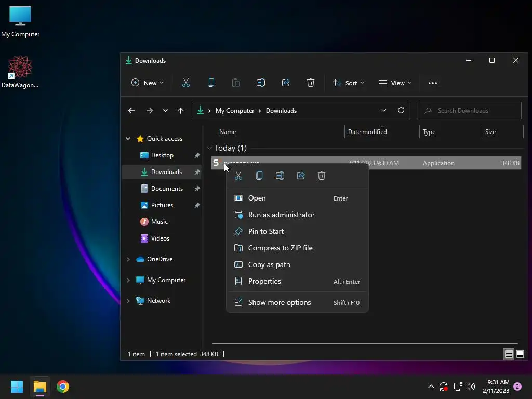Select Downloads in the navigation pane
532x399 pixels.
click(x=162, y=172)
